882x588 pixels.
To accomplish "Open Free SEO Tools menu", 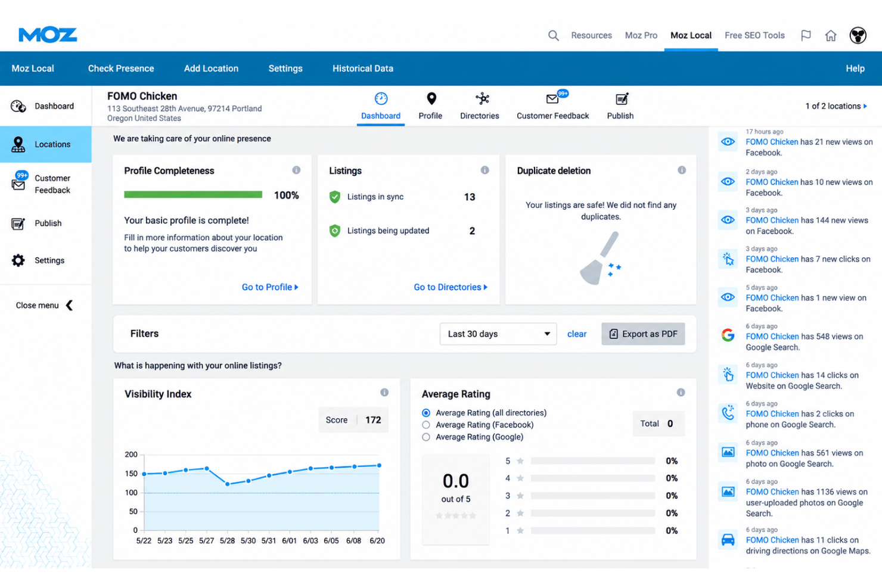I will 754,36.
